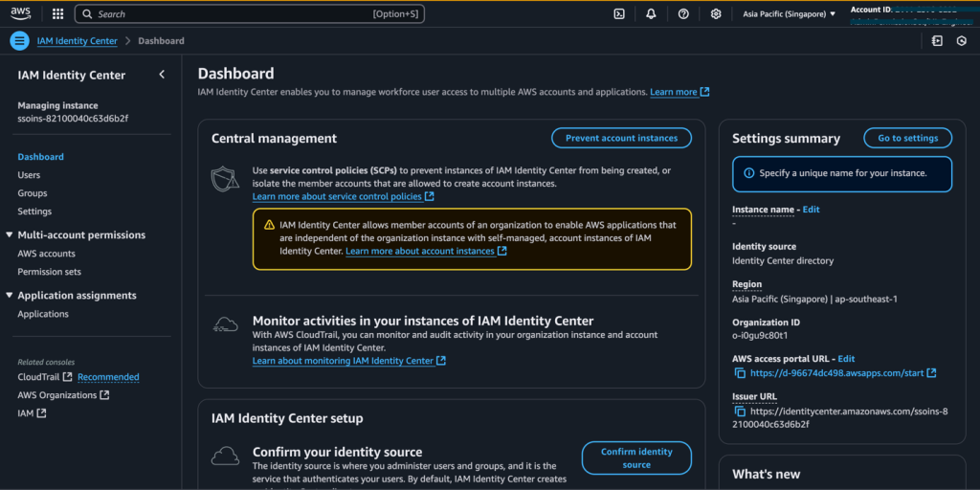Click the external link icon beside Learn more
Screen dimensions: 980x490
[x=705, y=92]
